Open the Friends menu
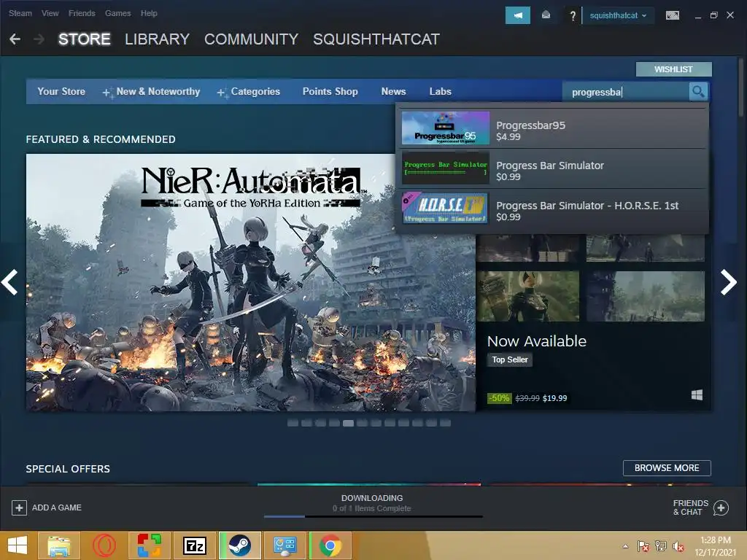This screenshot has height=560, width=747. pyautogui.click(x=82, y=13)
